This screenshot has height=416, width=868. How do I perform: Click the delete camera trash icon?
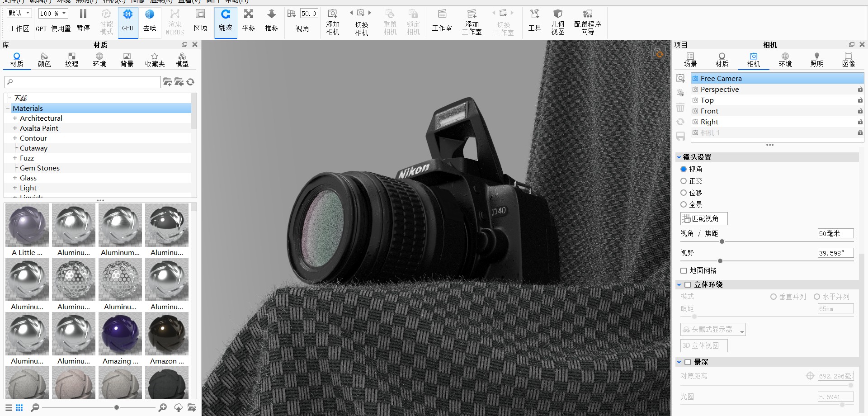click(680, 107)
